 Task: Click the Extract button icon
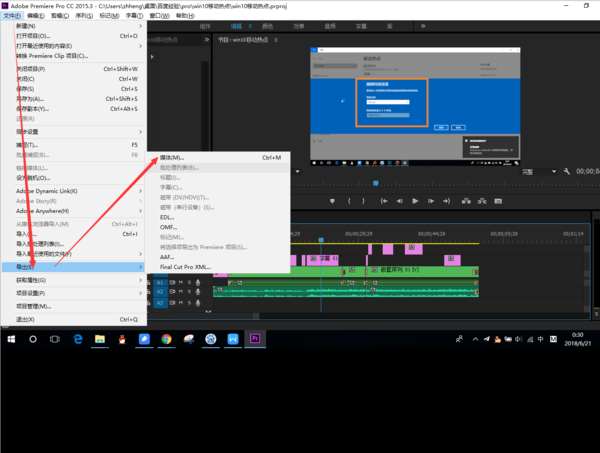coord(482,201)
